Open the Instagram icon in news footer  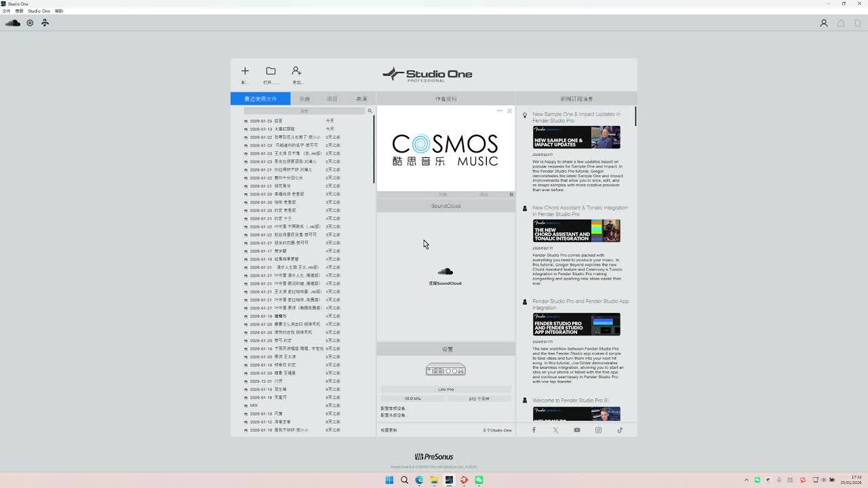(x=598, y=430)
